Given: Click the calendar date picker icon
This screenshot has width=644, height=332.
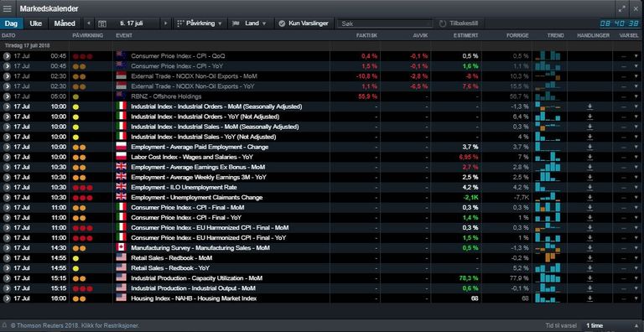Looking at the screenshot, I should click(x=102, y=23).
